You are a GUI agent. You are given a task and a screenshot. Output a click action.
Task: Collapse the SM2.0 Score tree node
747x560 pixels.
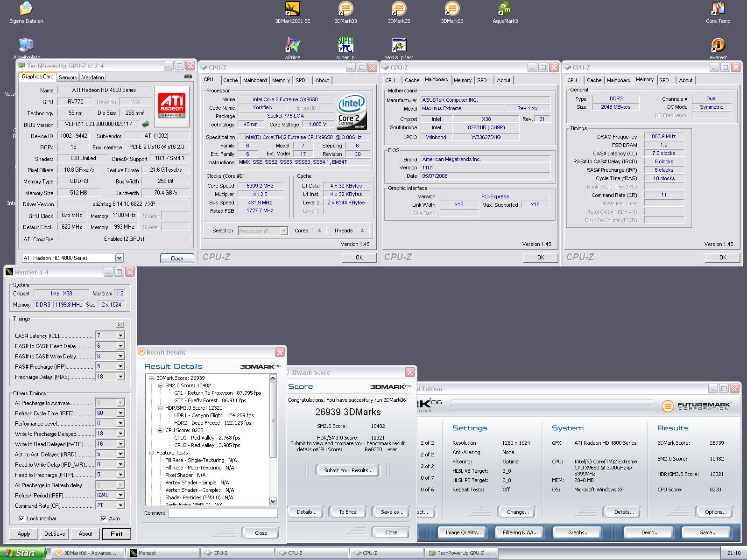tap(160, 385)
